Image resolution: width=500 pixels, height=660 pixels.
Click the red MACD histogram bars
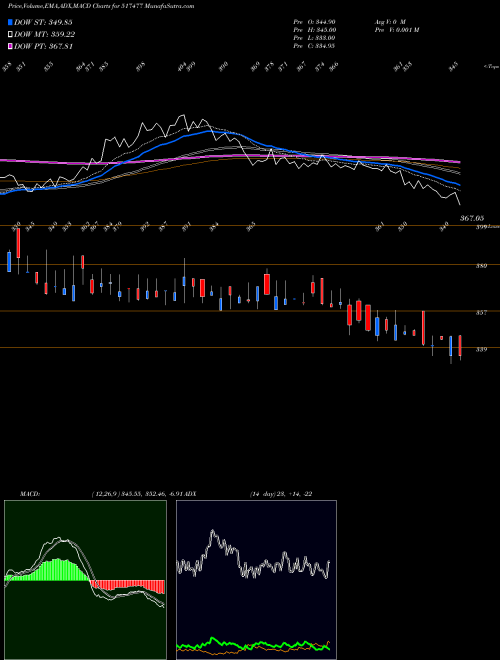point(128,587)
